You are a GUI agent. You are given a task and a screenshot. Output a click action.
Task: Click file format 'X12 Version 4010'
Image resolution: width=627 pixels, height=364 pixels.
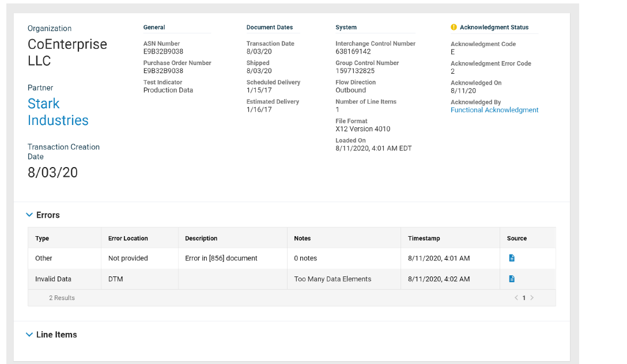point(362,129)
